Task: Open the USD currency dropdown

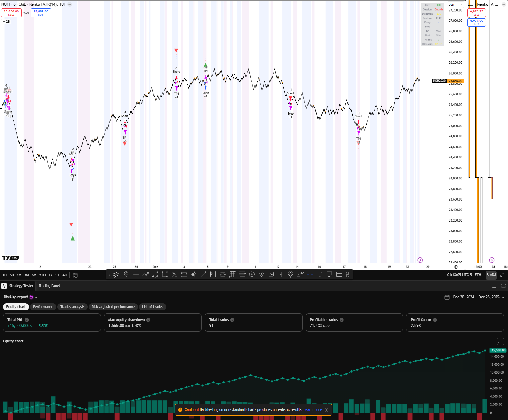Action: coord(455,4)
